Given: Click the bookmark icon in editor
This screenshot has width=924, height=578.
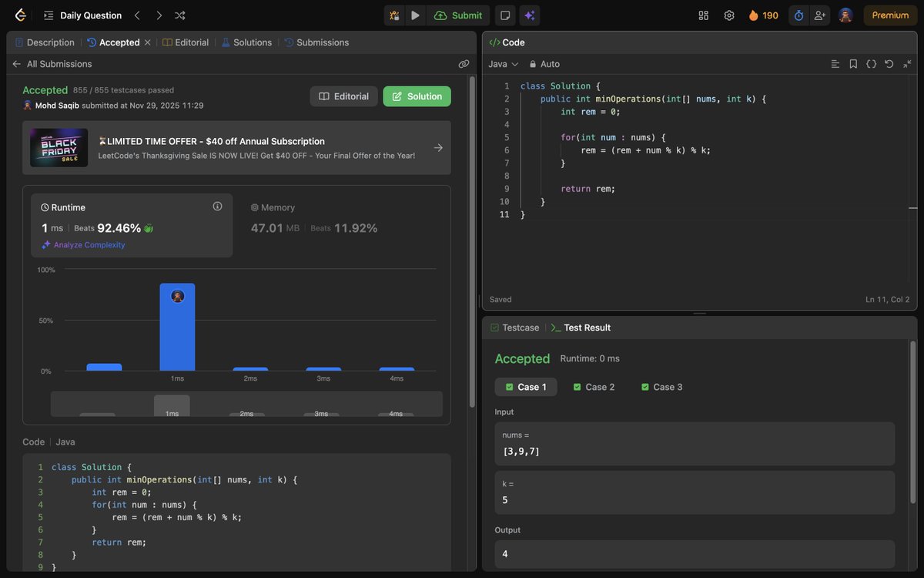Looking at the screenshot, I should click(853, 64).
